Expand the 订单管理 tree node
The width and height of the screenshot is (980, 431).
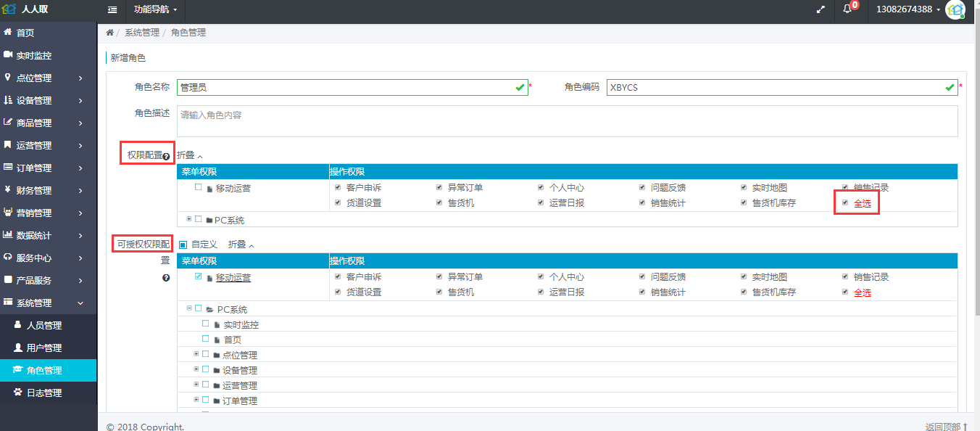pyautogui.click(x=196, y=399)
